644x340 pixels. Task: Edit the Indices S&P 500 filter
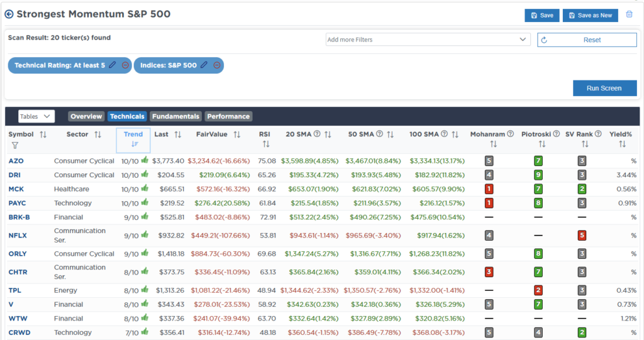pos(204,65)
